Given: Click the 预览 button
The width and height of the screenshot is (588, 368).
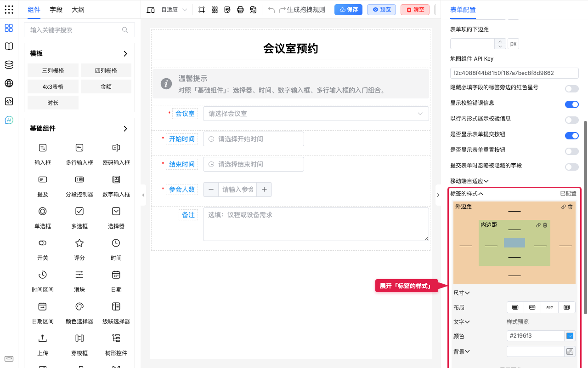Looking at the screenshot, I should point(381,10).
